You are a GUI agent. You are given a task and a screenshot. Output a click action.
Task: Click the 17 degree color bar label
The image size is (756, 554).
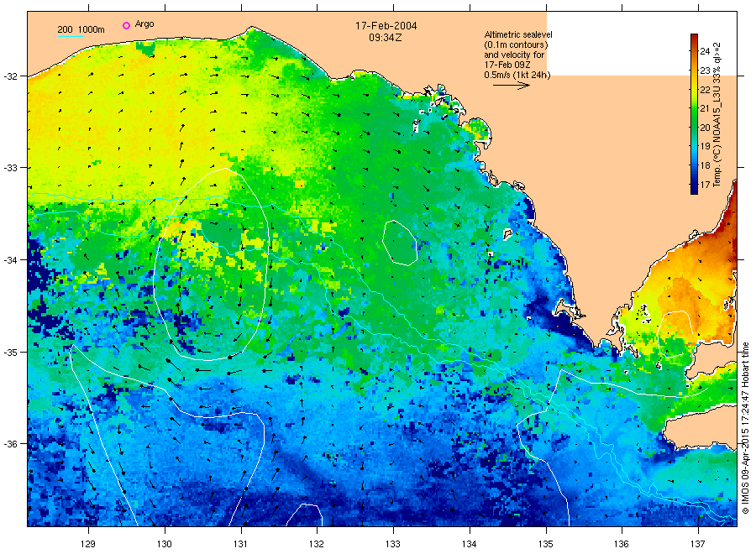[x=705, y=184]
